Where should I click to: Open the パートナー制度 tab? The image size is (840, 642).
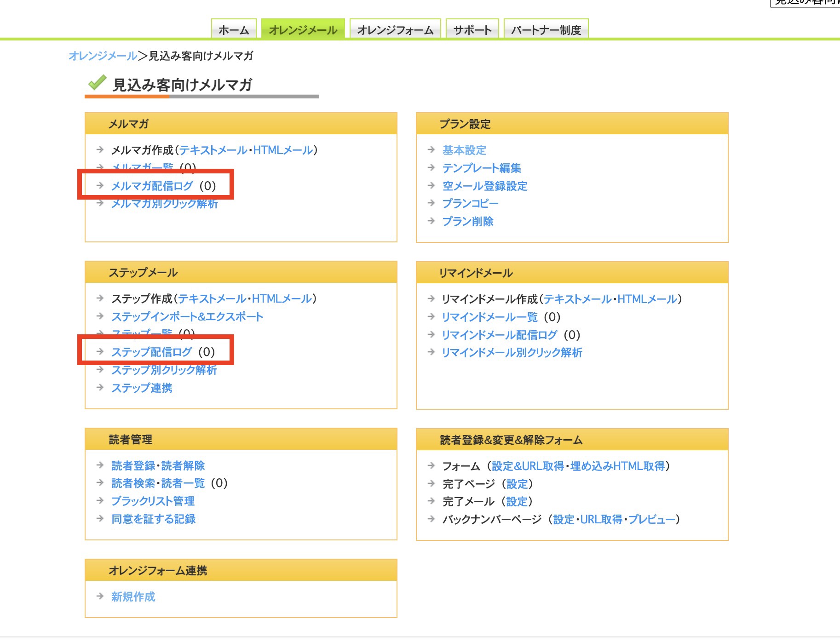point(546,29)
